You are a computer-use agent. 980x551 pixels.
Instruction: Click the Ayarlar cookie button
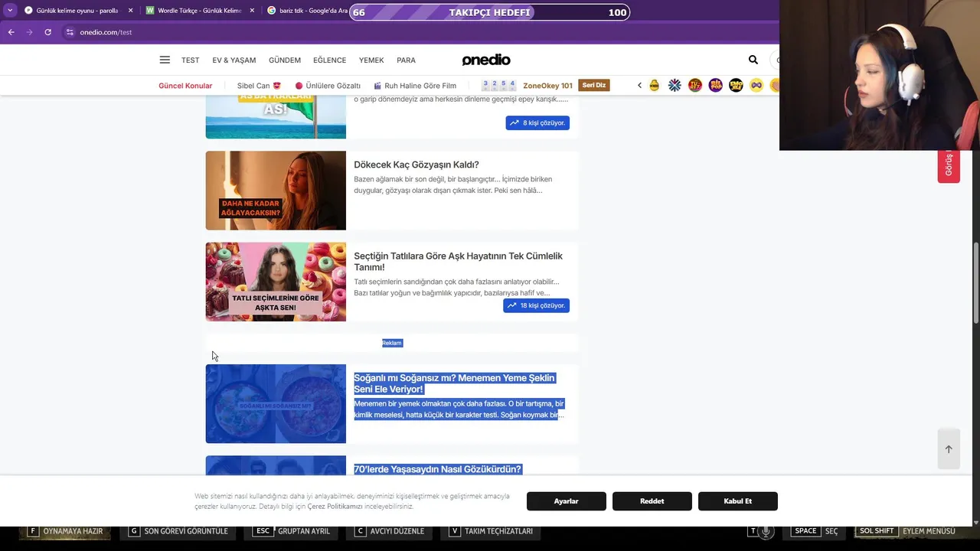click(x=567, y=501)
